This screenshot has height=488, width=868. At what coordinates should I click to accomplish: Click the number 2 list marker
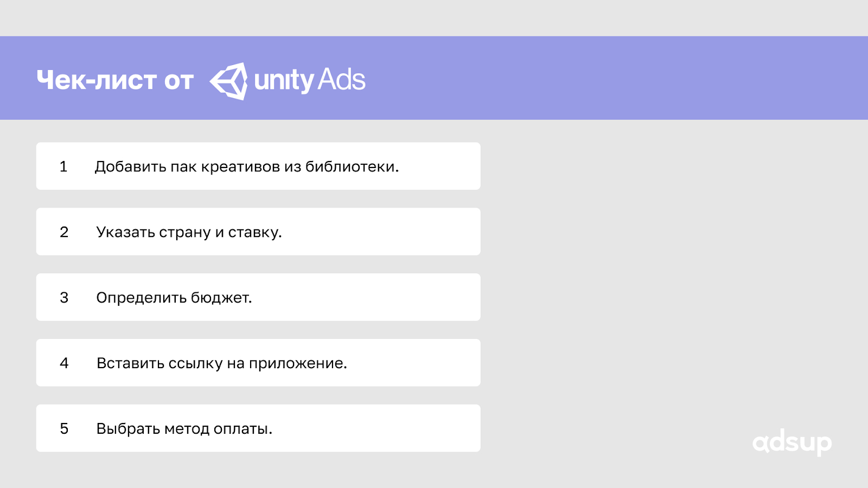click(x=64, y=232)
